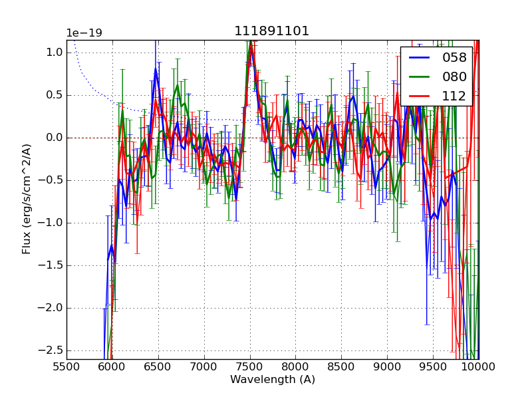
Task: Click the red line swatch in legend
Action: [422, 96]
